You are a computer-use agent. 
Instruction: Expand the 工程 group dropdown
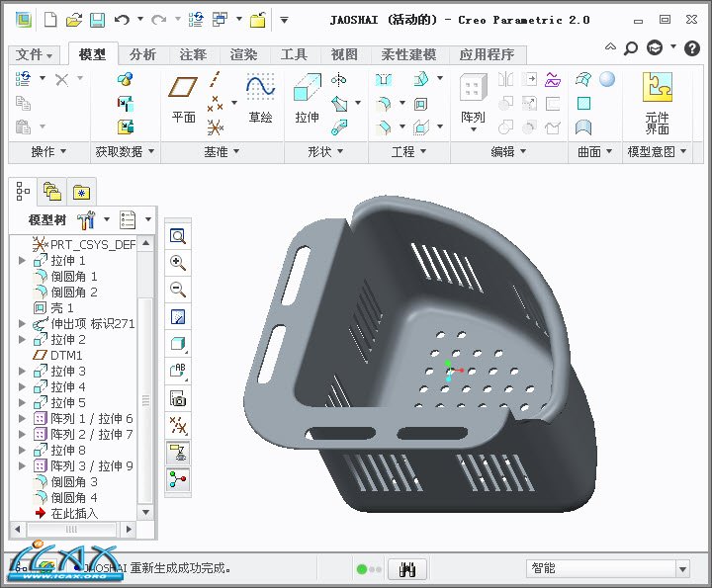pyautogui.click(x=408, y=151)
